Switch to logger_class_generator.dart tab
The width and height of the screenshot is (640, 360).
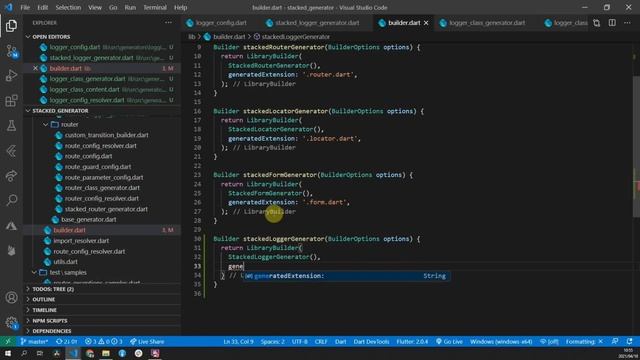pyautogui.click(x=487, y=23)
